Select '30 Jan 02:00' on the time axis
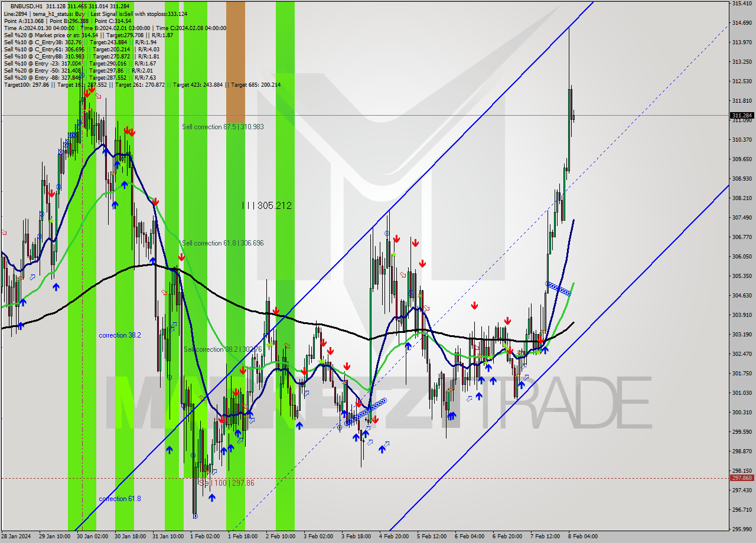Screen dimensions: 756x543 tap(92, 537)
